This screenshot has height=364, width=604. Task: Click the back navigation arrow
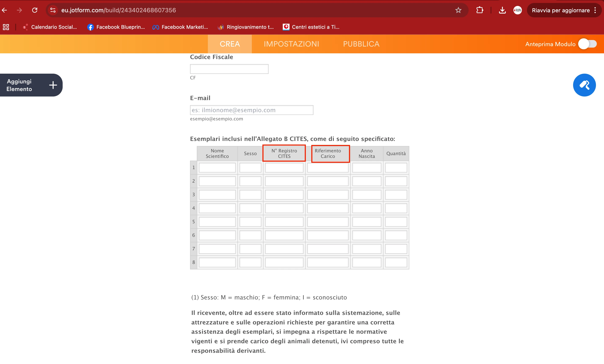(x=4, y=10)
